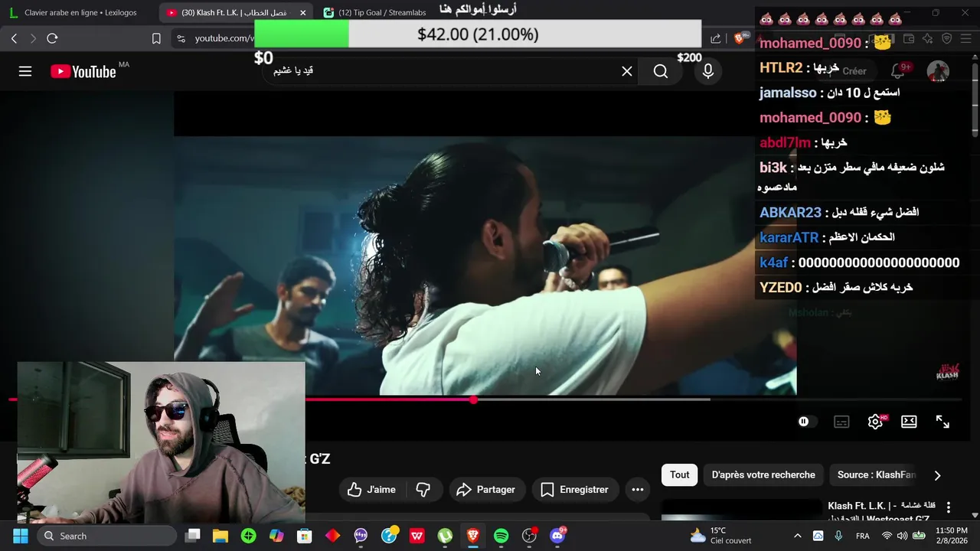Select the Tout filter chip
The width and height of the screenshot is (980, 551).
(680, 474)
